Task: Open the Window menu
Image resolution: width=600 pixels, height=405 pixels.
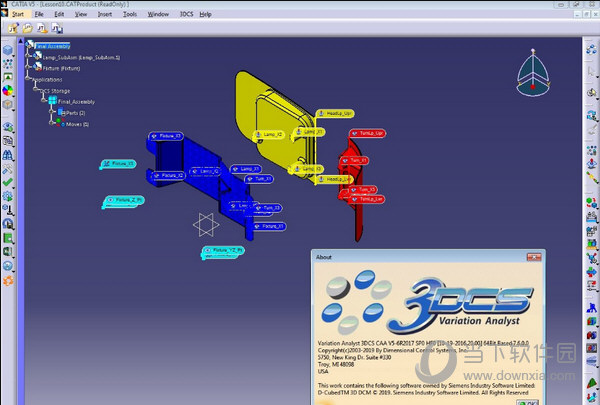Action: click(158, 14)
